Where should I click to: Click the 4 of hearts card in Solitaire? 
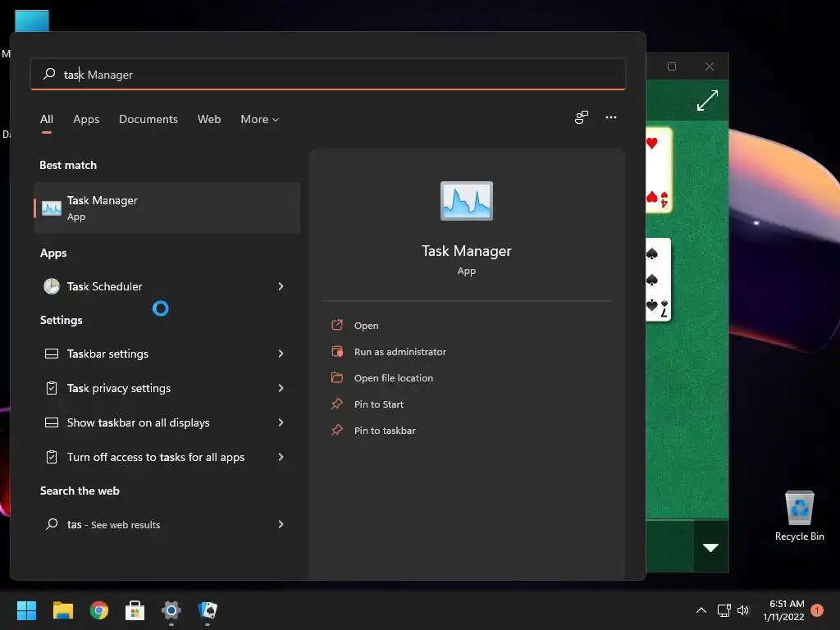click(x=659, y=171)
